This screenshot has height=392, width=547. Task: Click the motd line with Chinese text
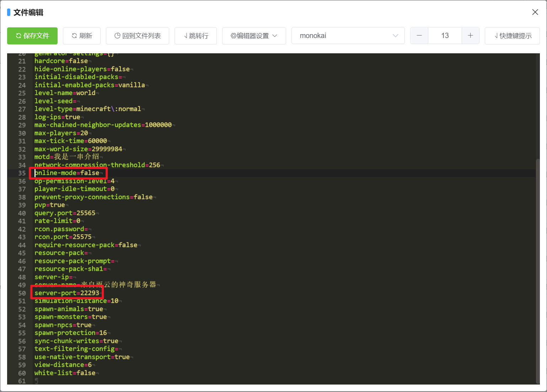pos(67,157)
